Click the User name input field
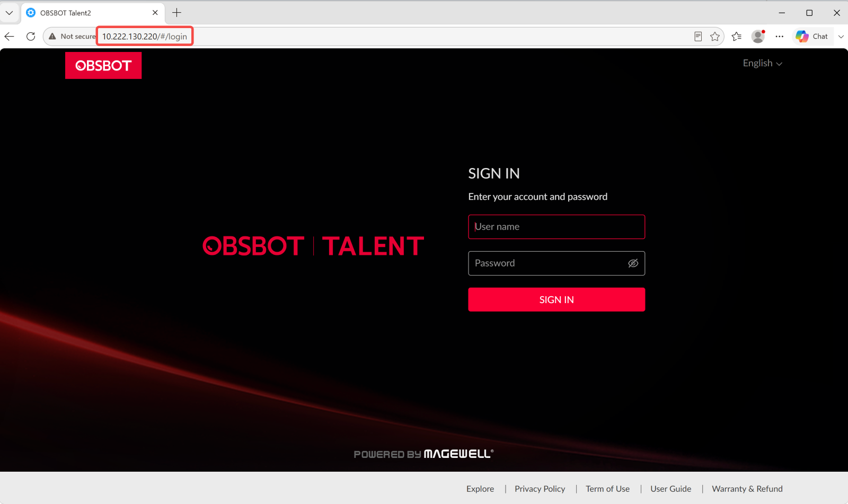 coord(556,227)
